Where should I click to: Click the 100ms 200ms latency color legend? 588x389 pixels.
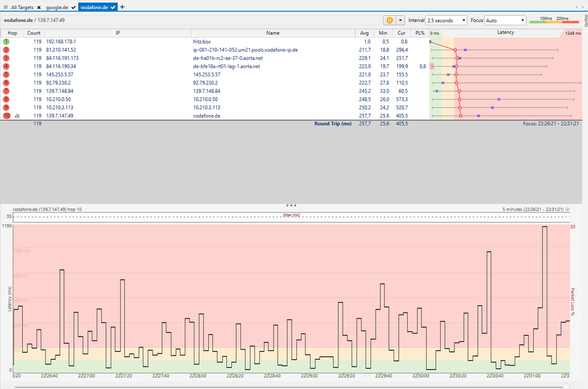pos(554,20)
